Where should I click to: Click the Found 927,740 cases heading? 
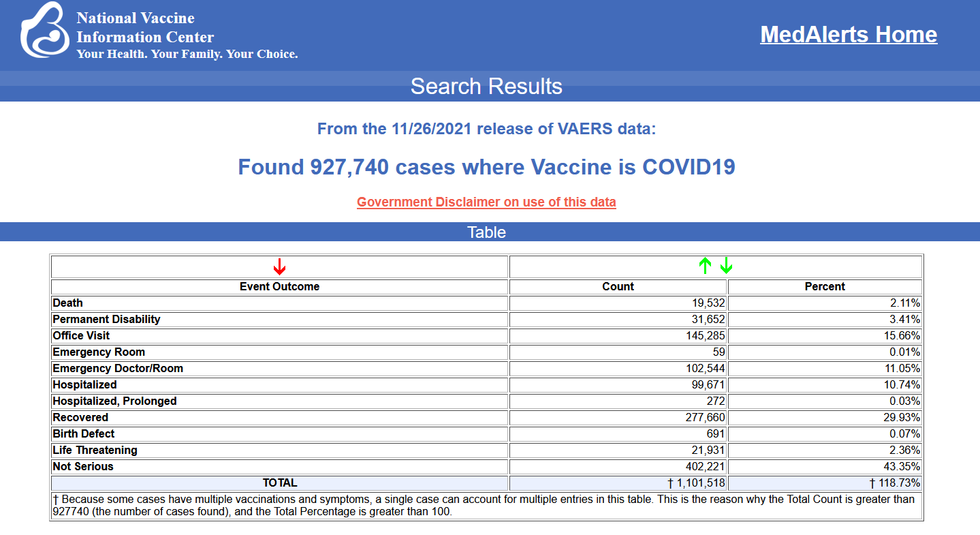486,166
